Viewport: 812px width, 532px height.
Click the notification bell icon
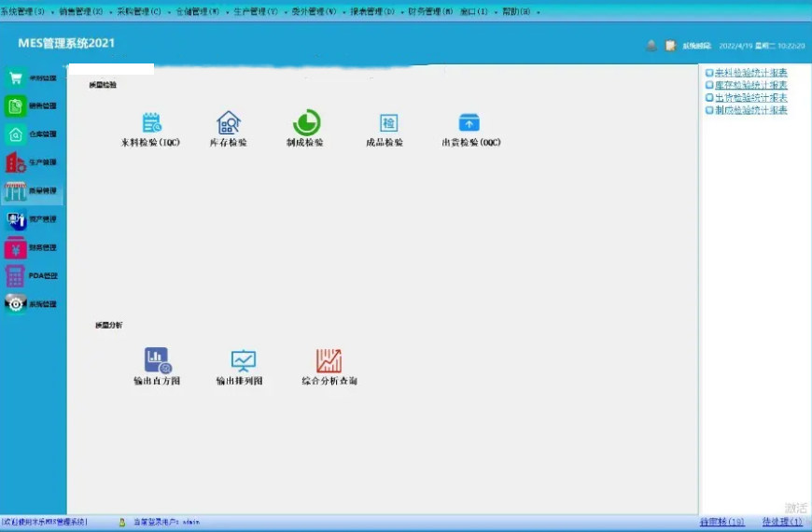point(651,46)
